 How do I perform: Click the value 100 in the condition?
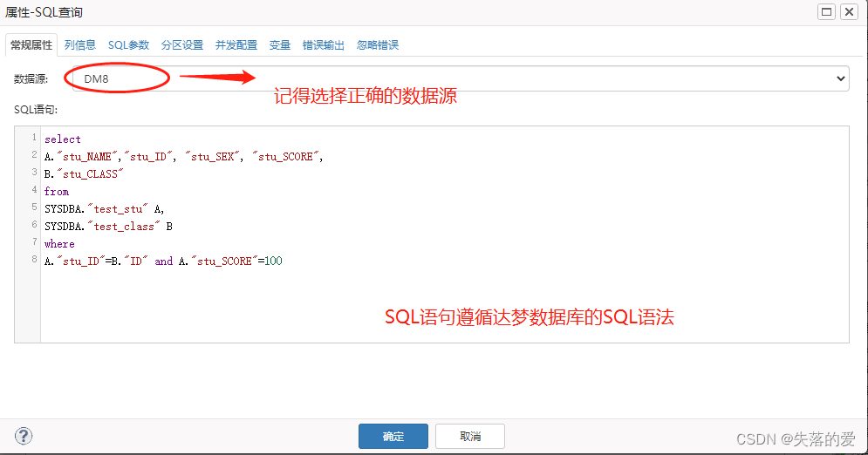[x=273, y=261]
